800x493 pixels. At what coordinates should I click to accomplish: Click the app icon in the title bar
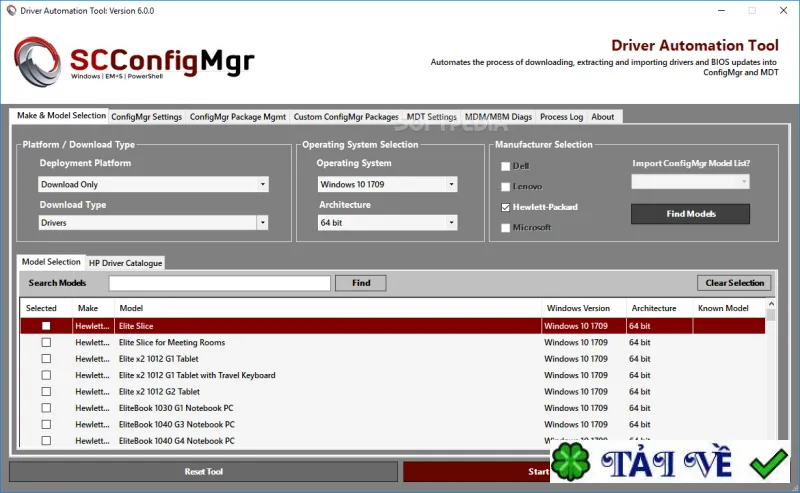click(x=11, y=10)
